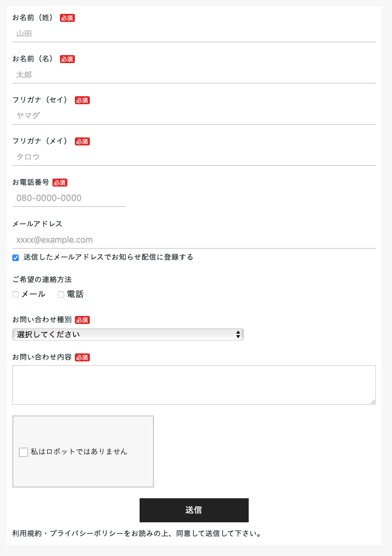Click the 必須 badge next to お名前（名）
The image size is (392, 556).
pyautogui.click(x=67, y=59)
